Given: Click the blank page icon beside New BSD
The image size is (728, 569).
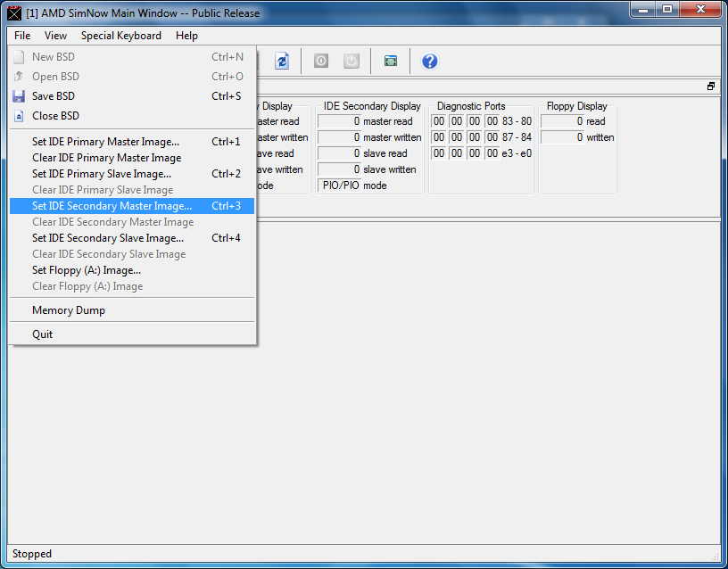Looking at the screenshot, I should pyautogui.click(x=19, y=57).
